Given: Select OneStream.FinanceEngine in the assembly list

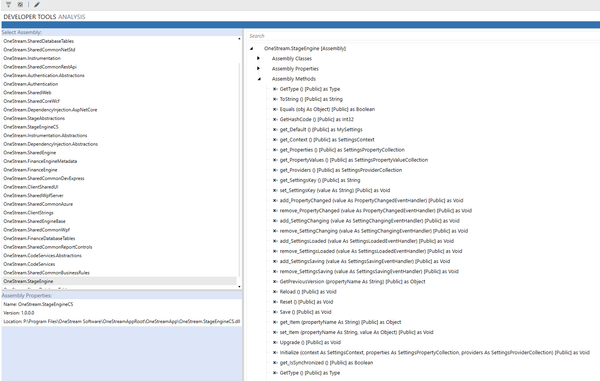Looking at the screenshot, I should (x=30, y=170).
